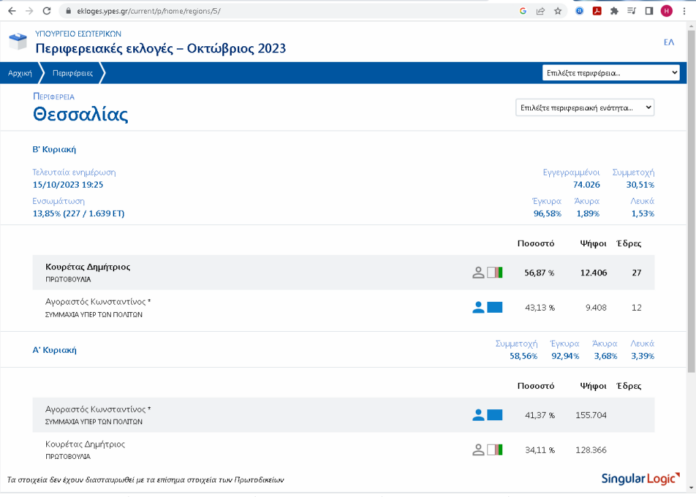
Task: Click the 12 seats cell
Action: (x=637, y=308)
